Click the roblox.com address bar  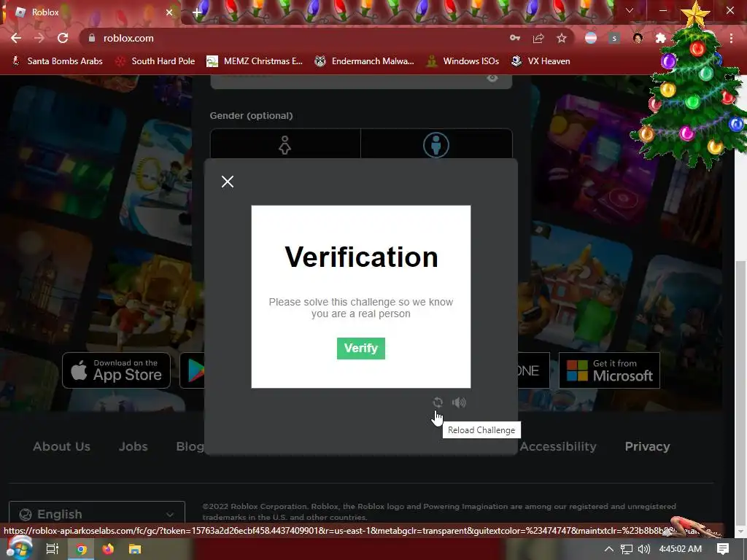point(295,38)
